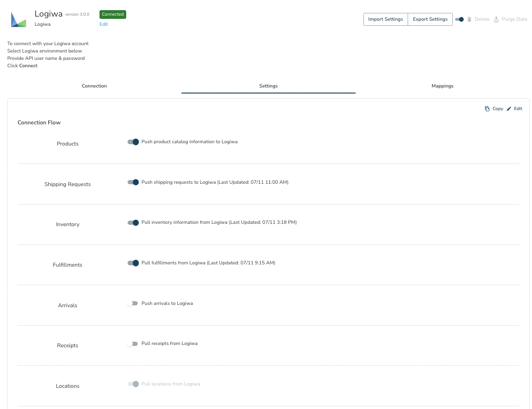Click the Import Settings button
This screenshot has height=409, width=532.
[x=386, y=19]
